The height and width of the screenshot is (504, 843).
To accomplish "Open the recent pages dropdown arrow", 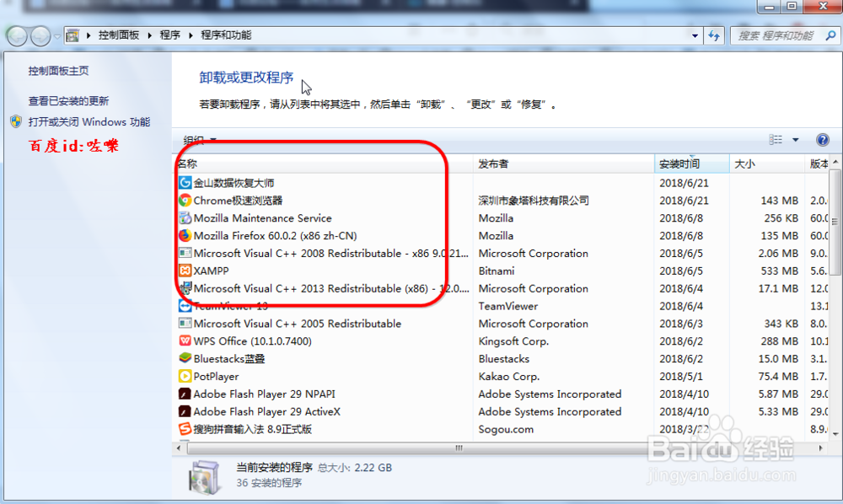I will point(57,36).
